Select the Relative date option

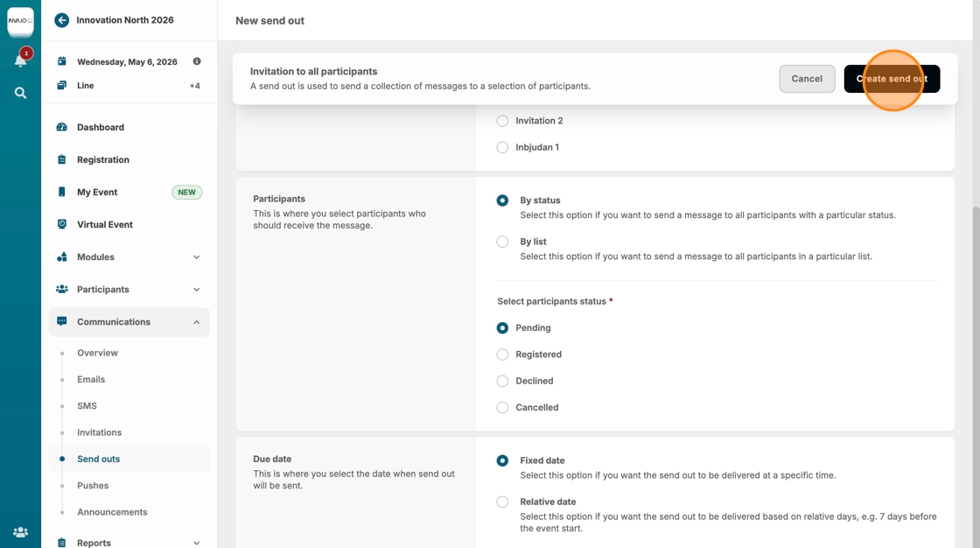click(x=502, y=502)
